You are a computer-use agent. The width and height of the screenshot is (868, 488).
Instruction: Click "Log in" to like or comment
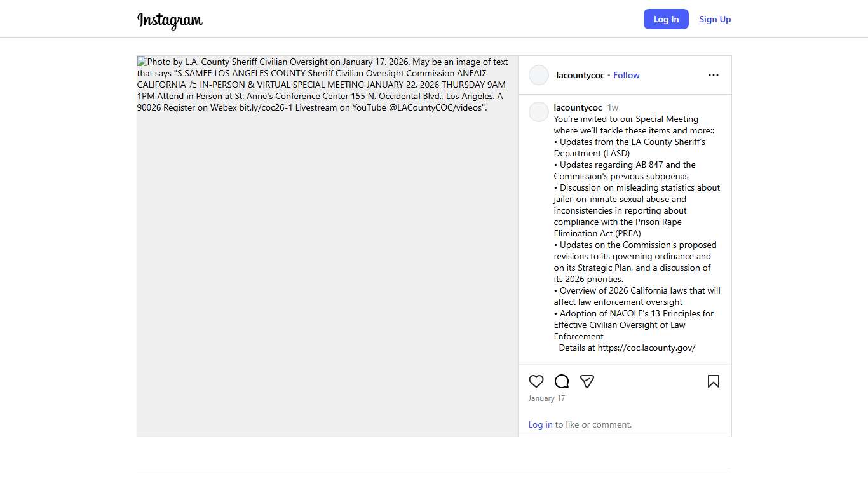click(x=540, y=424)
